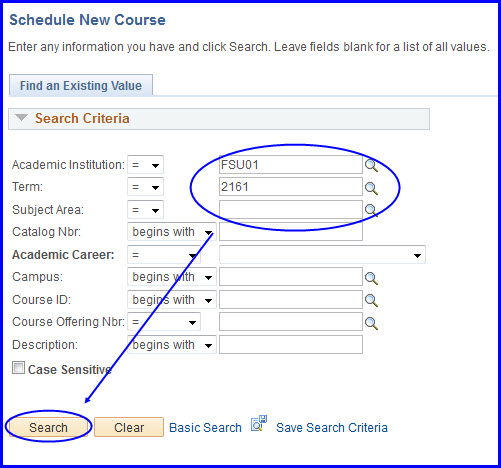Click the Academic Career label
Viewport: 501px width, 468px height.
click(x=63, y=255)
